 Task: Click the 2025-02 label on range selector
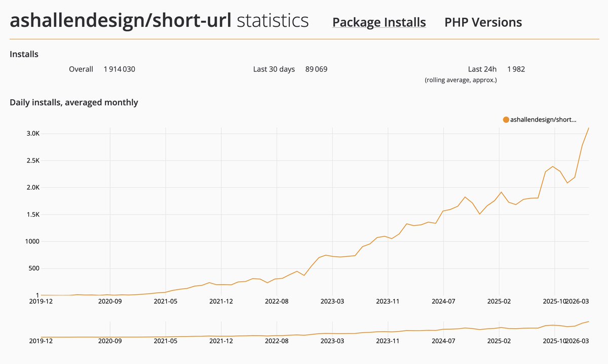tap(499, 341)
